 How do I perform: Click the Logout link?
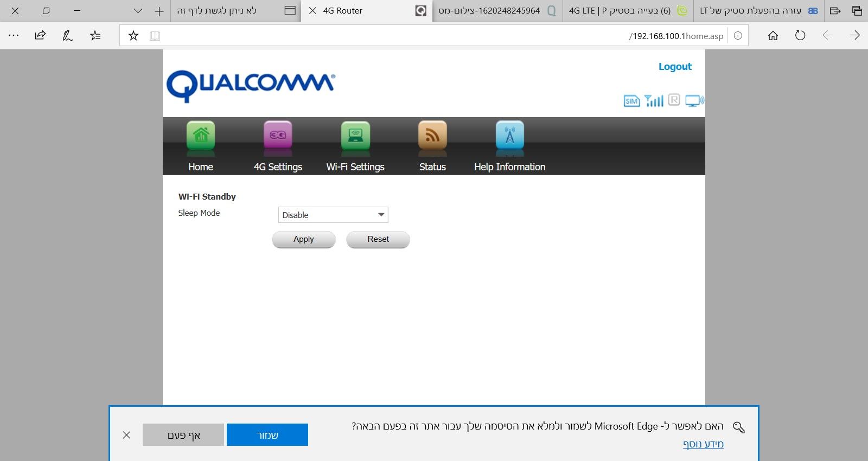pos(675,67)
